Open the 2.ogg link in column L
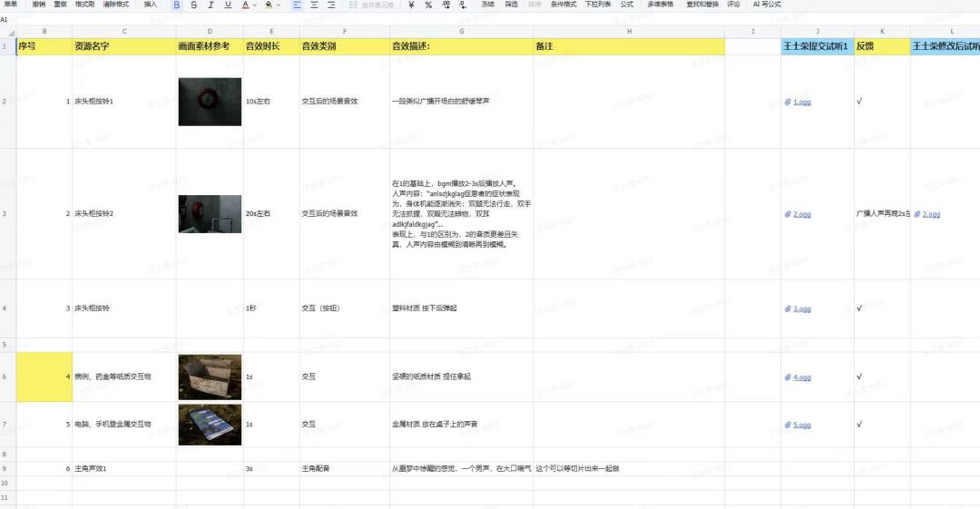This screenshot has height=509, width=980. [931, 214]
